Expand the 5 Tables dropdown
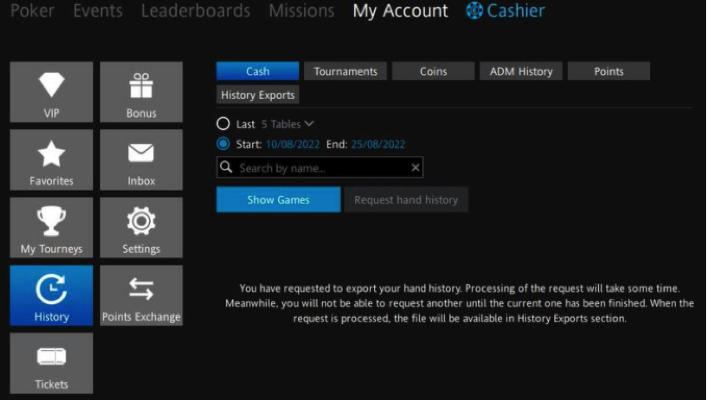This screenshot has height=400, width=707. coord(288,124)
